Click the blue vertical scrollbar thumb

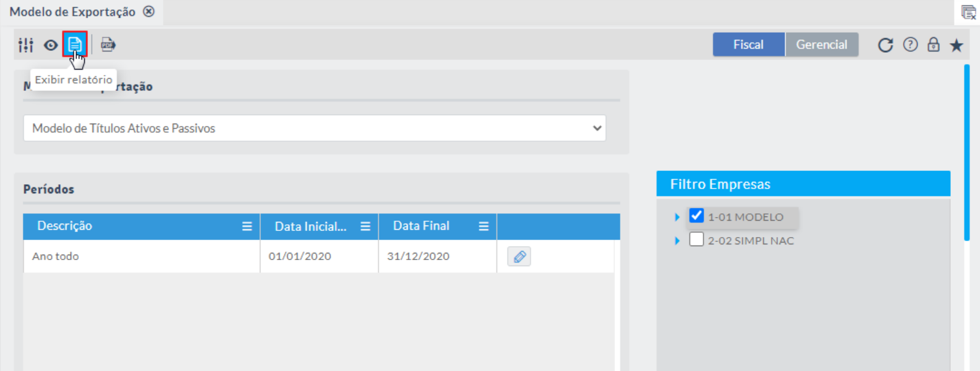[967, 153]
